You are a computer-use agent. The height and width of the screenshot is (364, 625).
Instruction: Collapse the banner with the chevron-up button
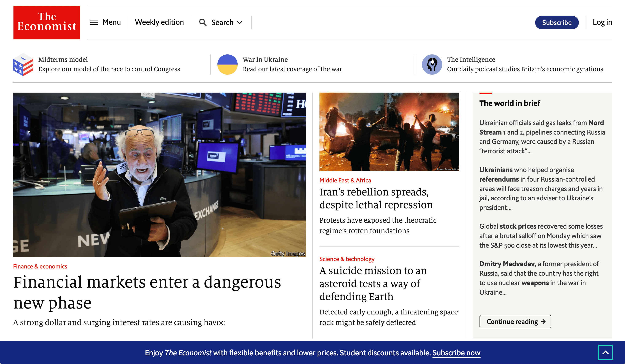(x=605, y=353)
